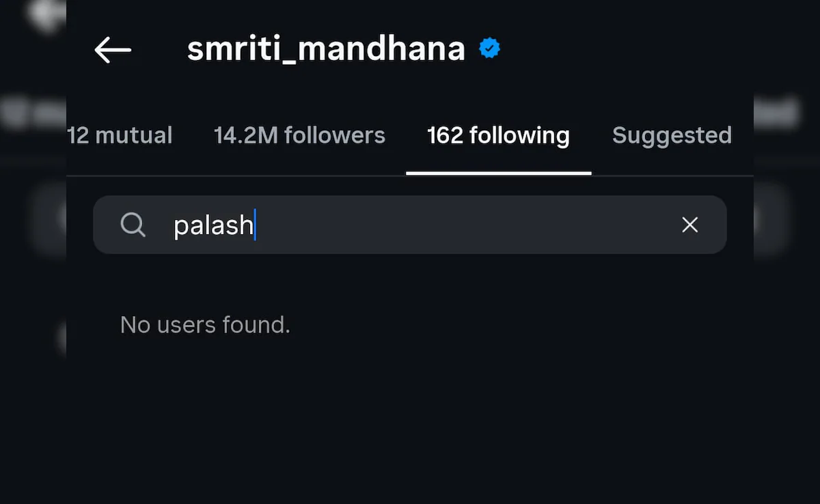Screen dimensions: 820x504
Task: Show accounts that follow smriti_mandhana
Action: click(299, 135)
